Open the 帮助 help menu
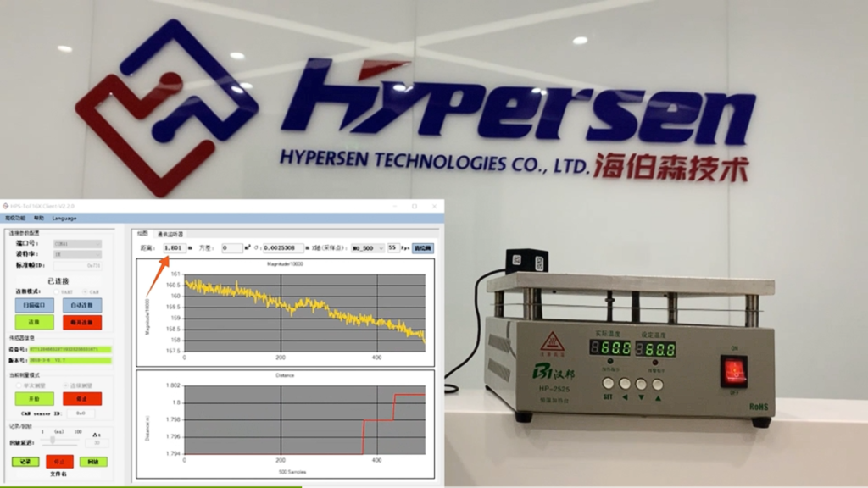The image size is (868, 488). tap(39, 218)
